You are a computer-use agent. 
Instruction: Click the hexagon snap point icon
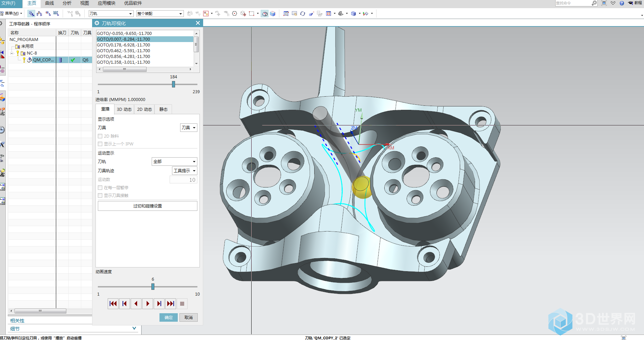pyautogui.click(x=234, y=14)
